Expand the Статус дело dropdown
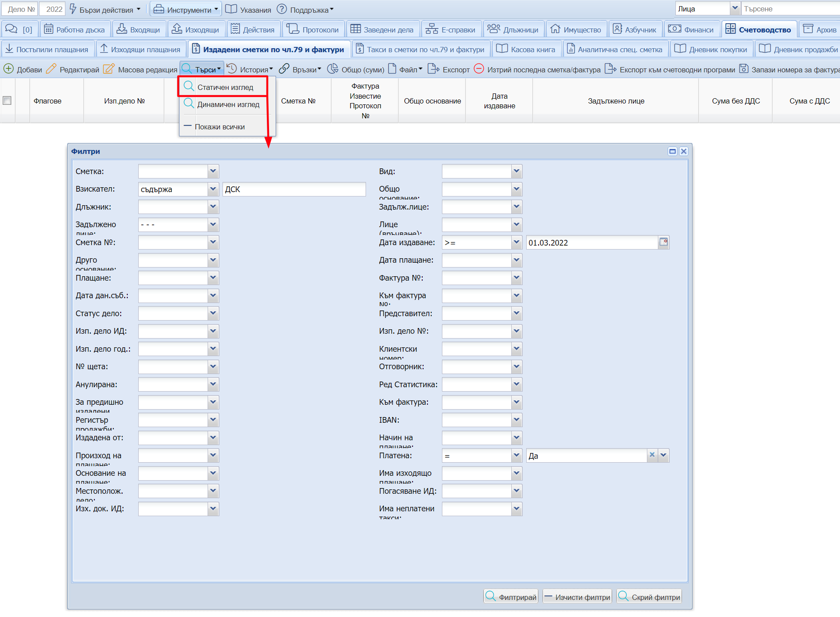The width and height of the screenshot is (840, 617). [x=213, y=313]
